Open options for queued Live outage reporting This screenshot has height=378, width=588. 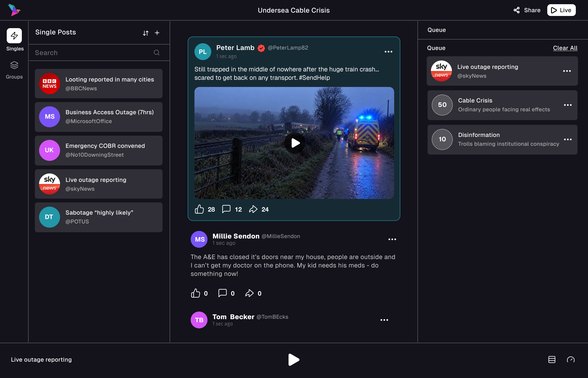[x=567, y=71]
